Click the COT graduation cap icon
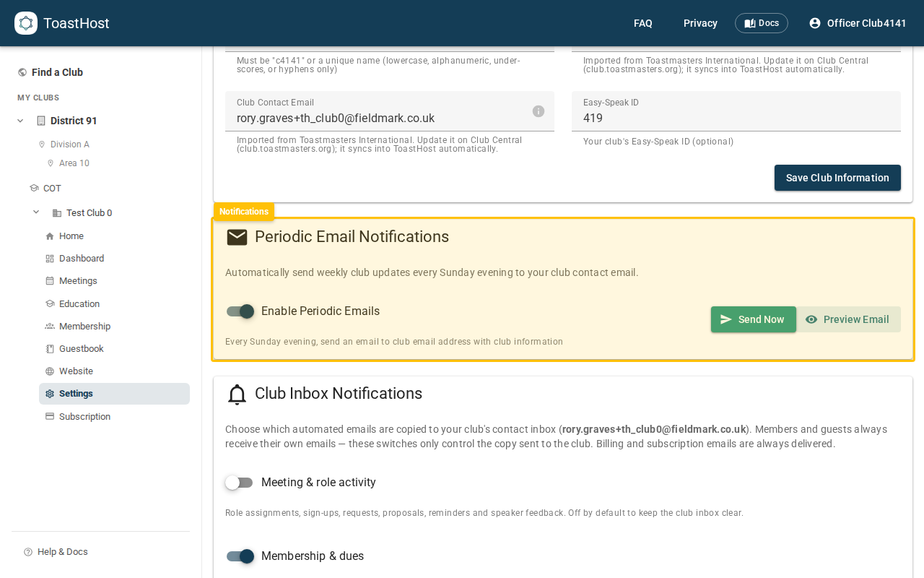The height and width of the screenshot is (578, 924). coord(34,188)
